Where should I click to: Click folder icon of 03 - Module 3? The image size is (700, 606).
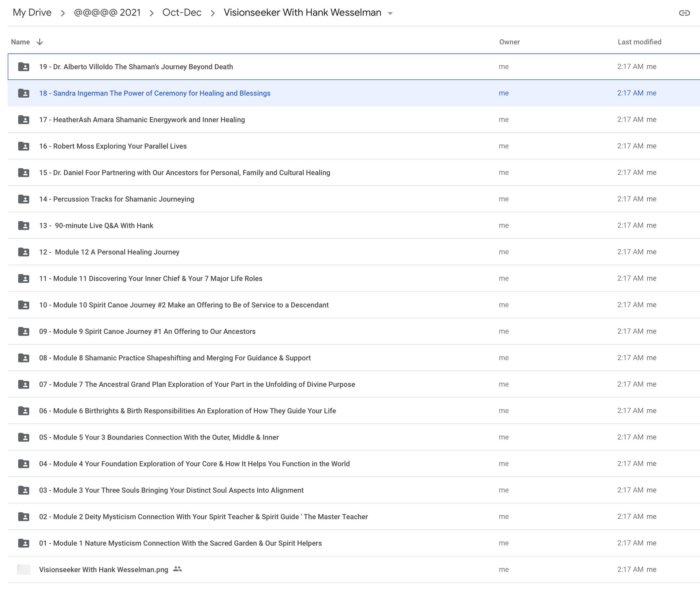pyautogui.click(x=24, y=490)
